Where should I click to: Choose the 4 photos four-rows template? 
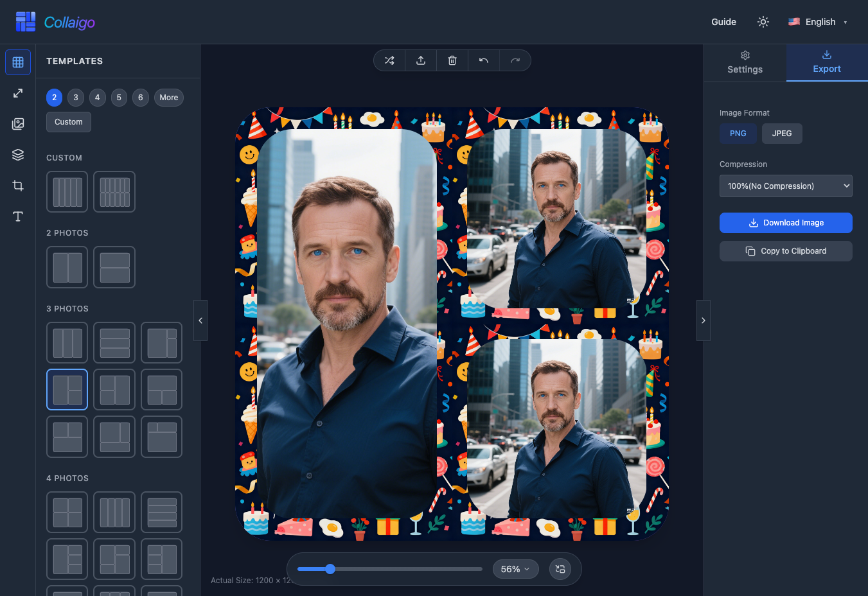162,513
